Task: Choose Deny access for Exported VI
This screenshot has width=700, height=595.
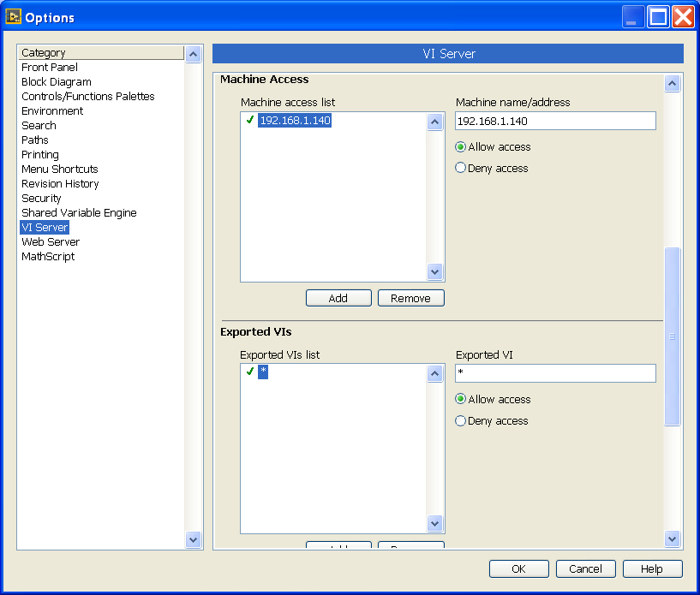Action: coord(461,421)
